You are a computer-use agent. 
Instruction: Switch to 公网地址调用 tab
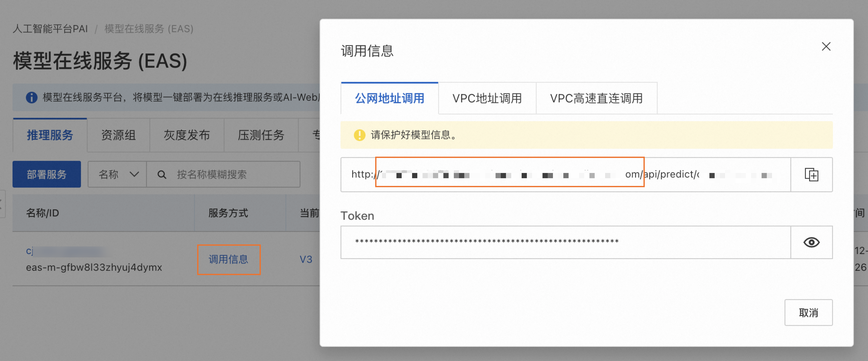point(390,98)
